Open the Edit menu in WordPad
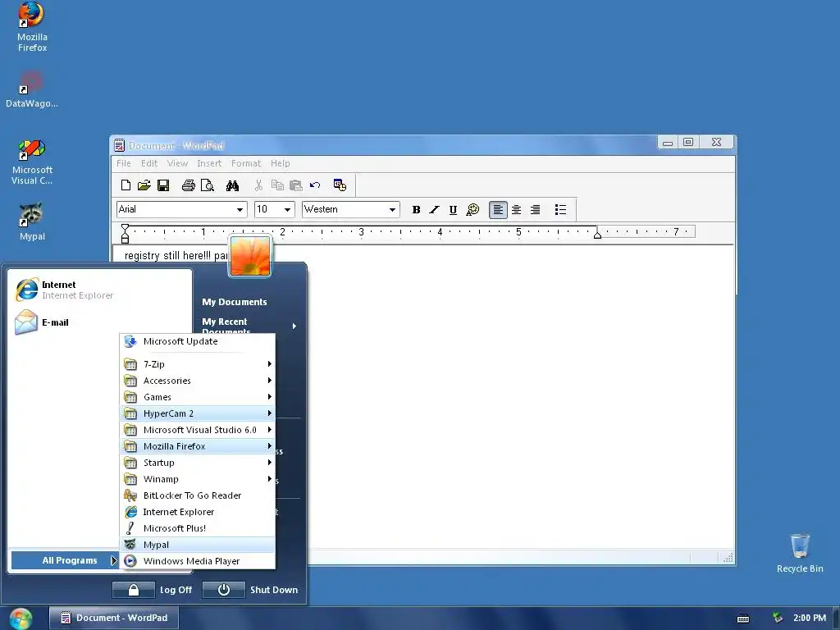Image resolution: width=840 pixels, height=630 pixels. point(149,163)
